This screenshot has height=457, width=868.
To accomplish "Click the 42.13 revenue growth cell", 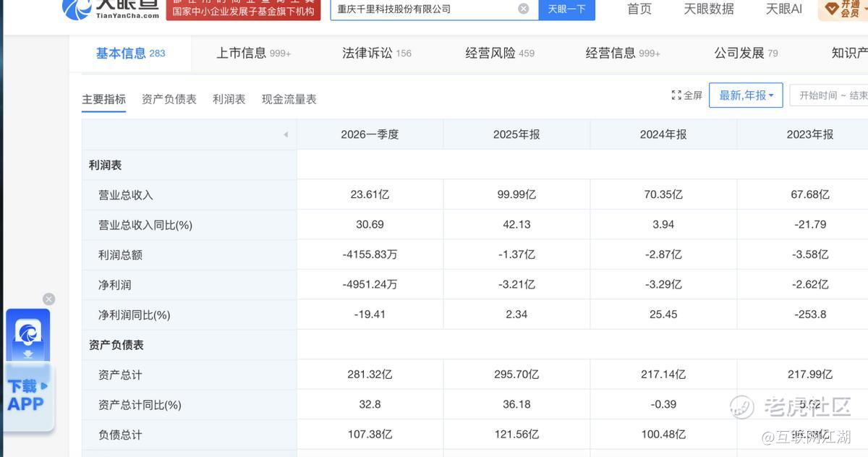I will pos(516,225).
